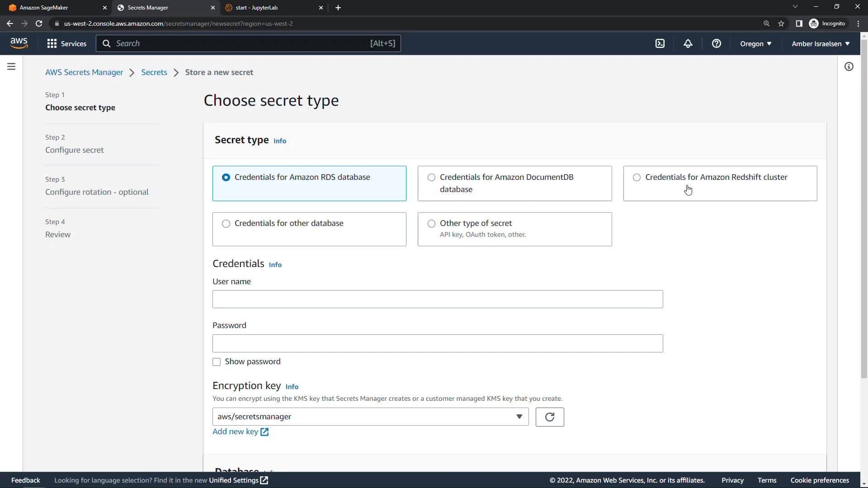
Task: Open the hamburger side navigation menu
Action: [11, 66]
